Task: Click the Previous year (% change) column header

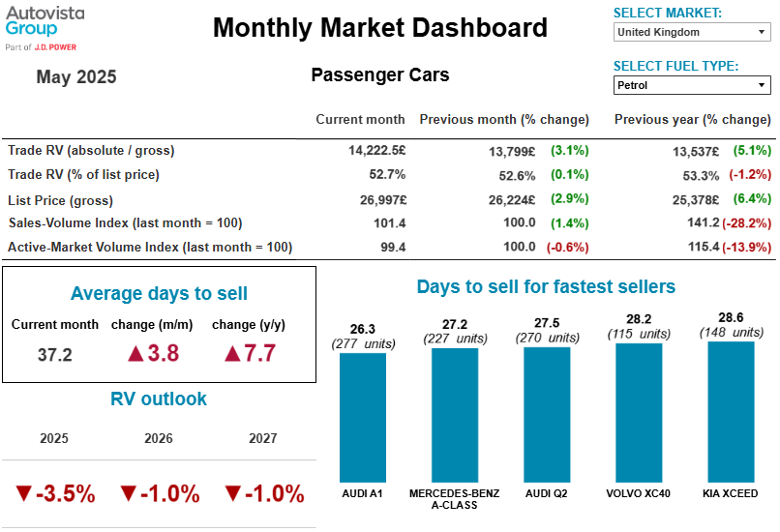Action: click(x=692, y=120)
